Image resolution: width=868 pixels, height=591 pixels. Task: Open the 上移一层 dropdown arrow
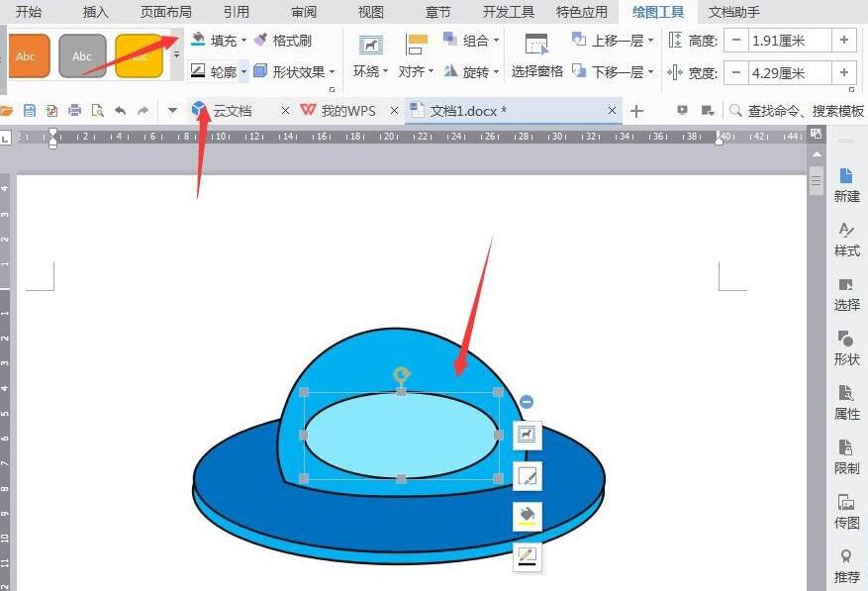pyautogui.click(x=650, y=41)
